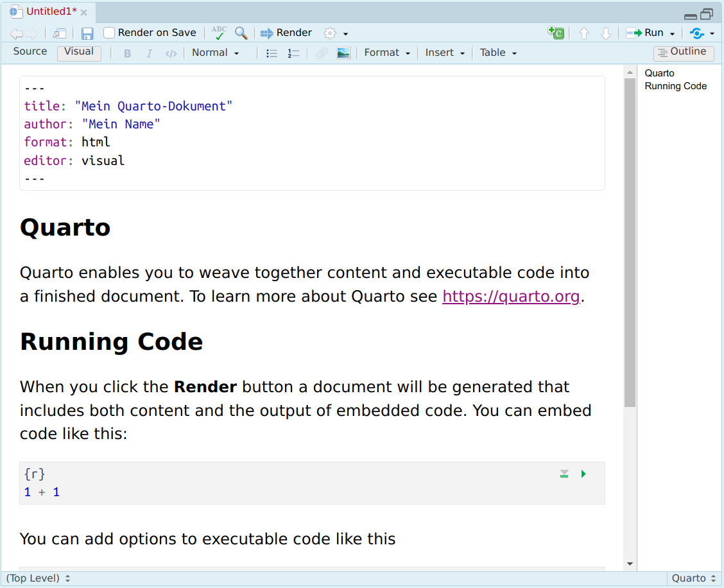The height and width of the screenshot is (588, 724).
Task: Click the author "Mein Name" line
Action: [92, 124]
